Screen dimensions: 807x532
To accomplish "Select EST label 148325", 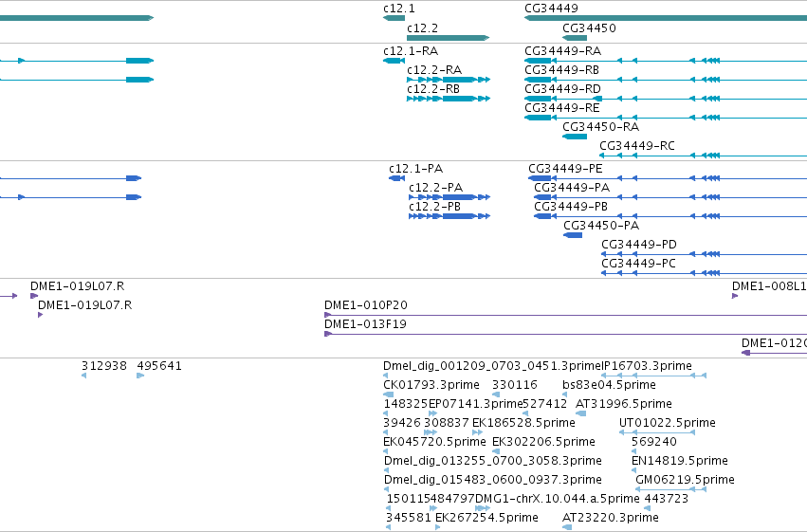I will [x=406, y=404].
